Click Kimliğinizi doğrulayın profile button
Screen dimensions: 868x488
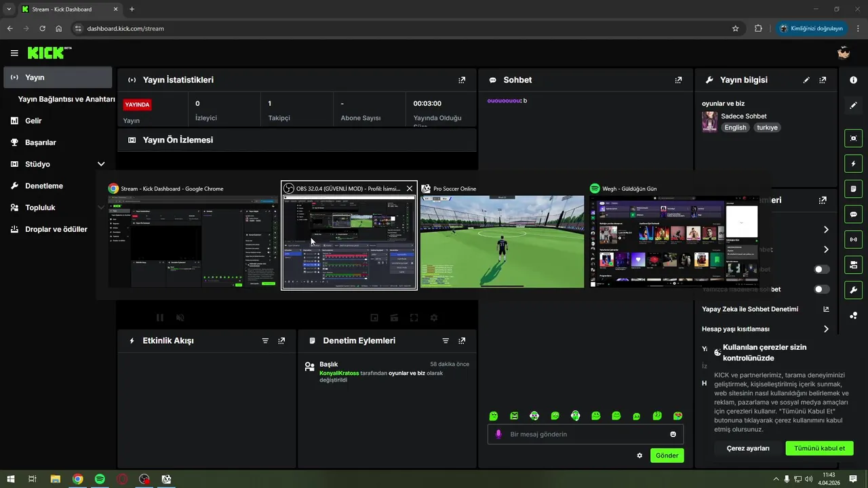click(x=812, y=28)
